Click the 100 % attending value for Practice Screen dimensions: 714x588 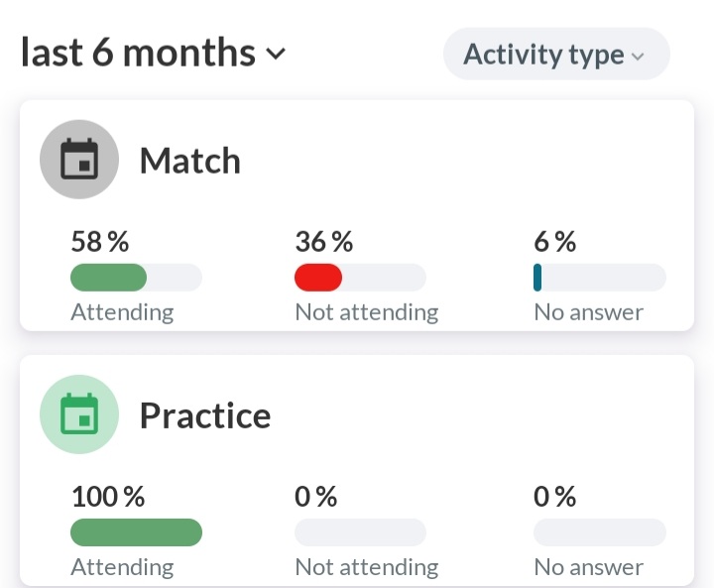click(107, 496)
